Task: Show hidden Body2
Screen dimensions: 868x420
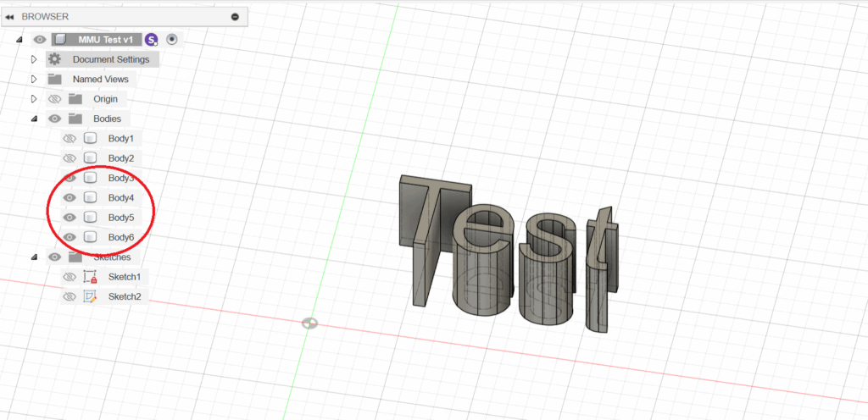Action: click(70, 158)
